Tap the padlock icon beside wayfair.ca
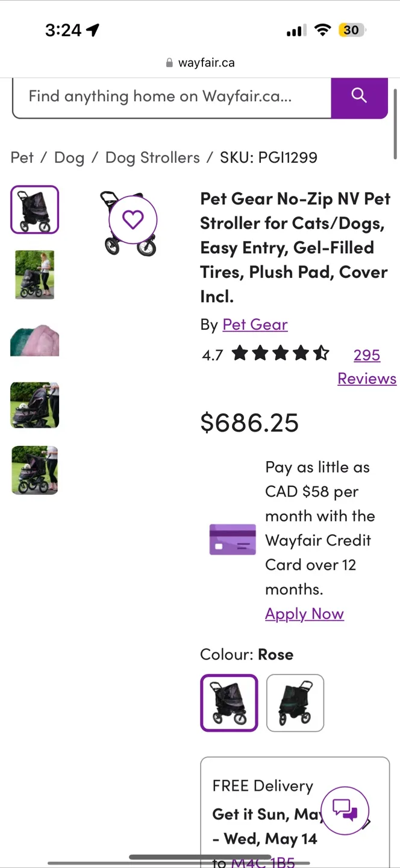The image size is (400, 868). (168, 62)
